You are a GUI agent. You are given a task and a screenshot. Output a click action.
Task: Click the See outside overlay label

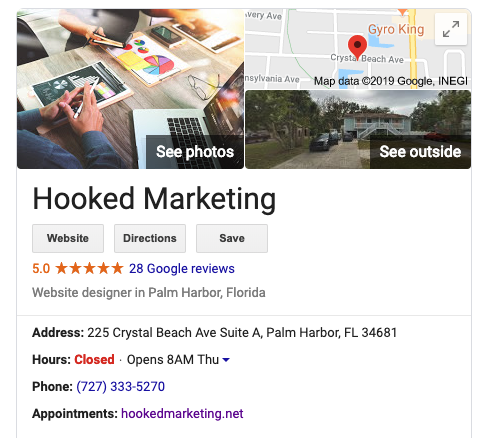420,152
